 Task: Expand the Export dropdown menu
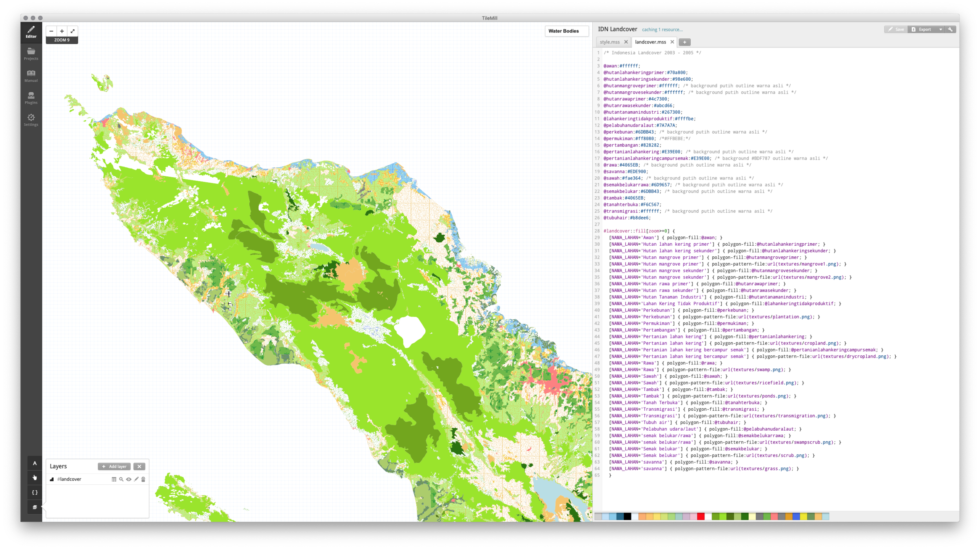[940, 29]
